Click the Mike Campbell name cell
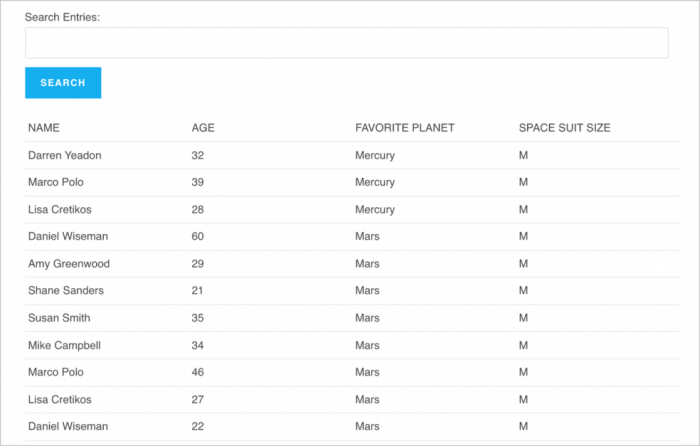Screen dimensions: 700x446 click(65, 345)
